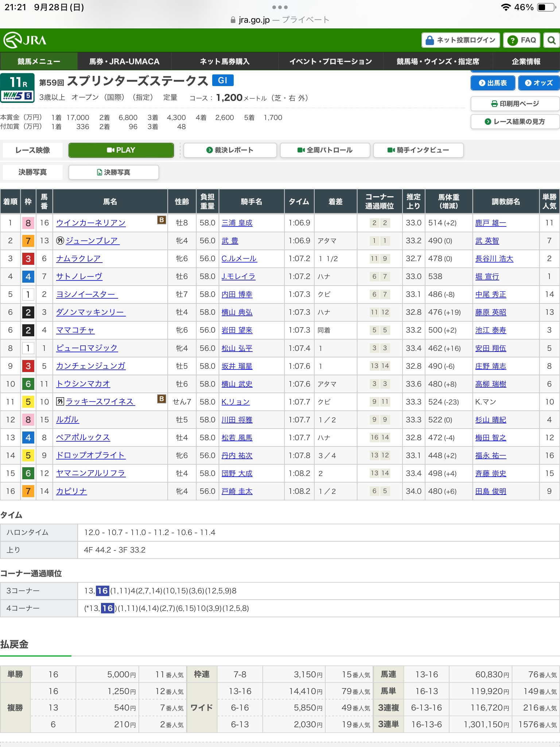Play the race video
Image resolution: width=560 pixels, height=747 pixels.
click(121, 150)
